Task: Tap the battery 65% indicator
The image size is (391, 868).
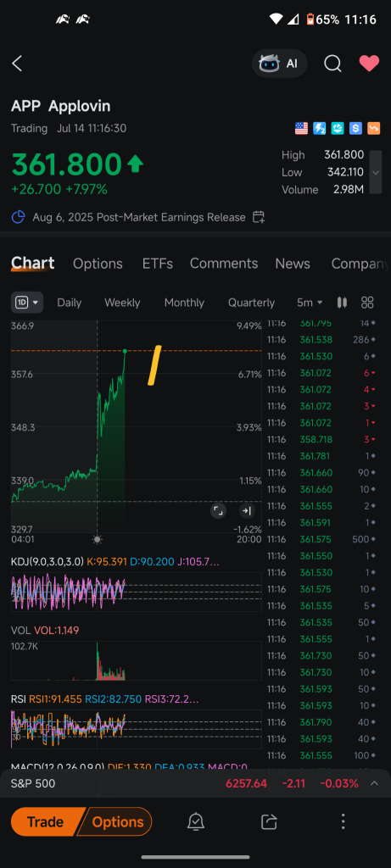Action: [x=323, y=19]
